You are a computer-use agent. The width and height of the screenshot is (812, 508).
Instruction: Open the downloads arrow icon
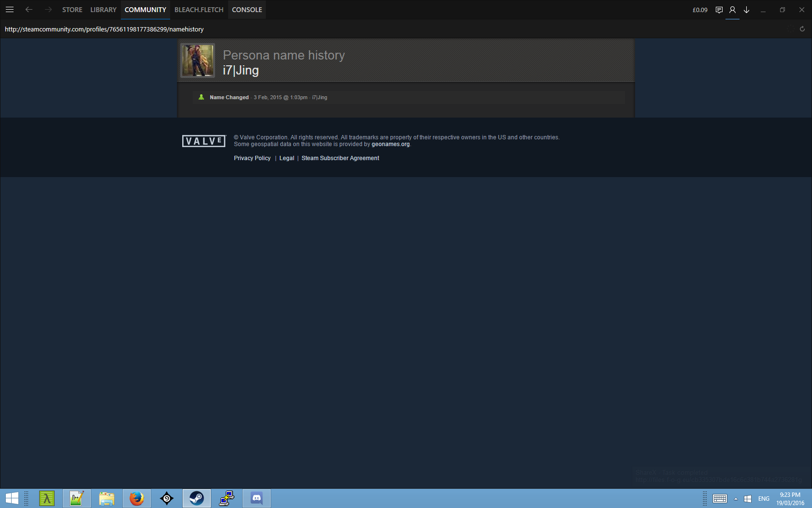tap(747, 10)
